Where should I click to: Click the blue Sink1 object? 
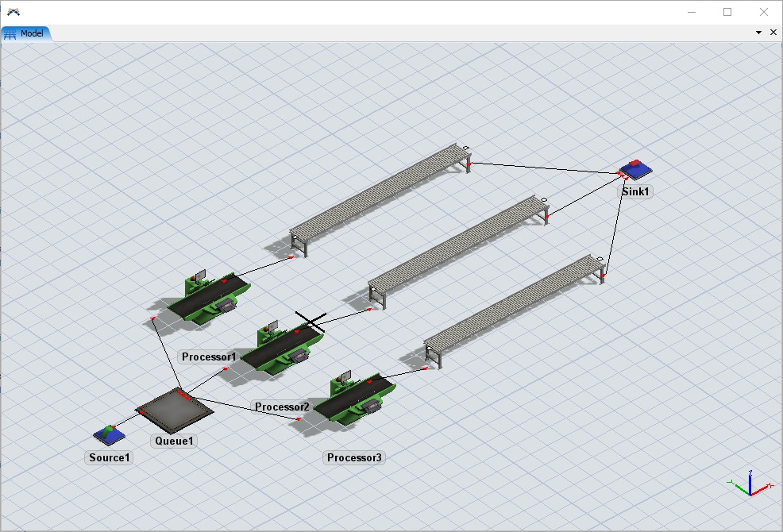click(x=635, y=170)
